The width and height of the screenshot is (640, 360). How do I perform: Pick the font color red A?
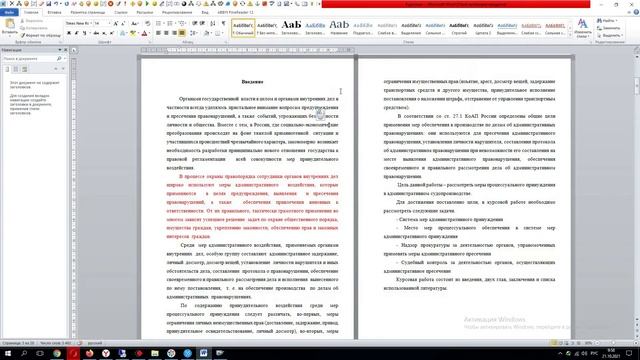click(x=144, y=33)
